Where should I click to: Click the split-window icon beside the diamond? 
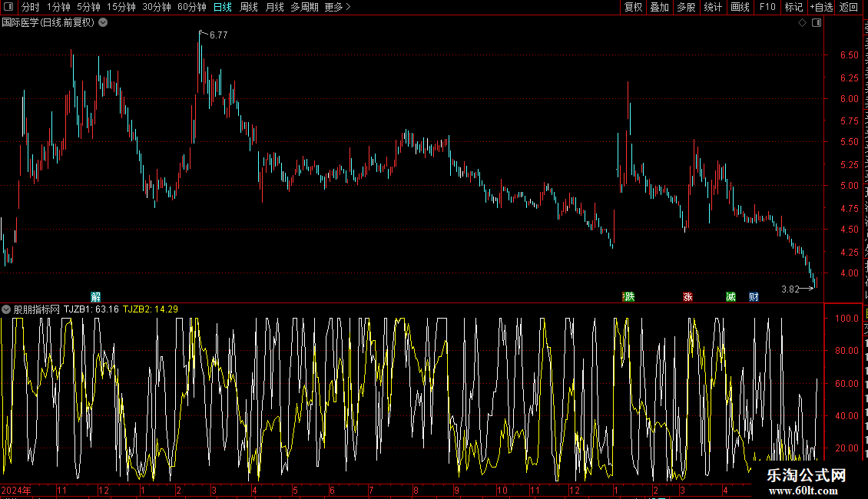coord(817,23)
